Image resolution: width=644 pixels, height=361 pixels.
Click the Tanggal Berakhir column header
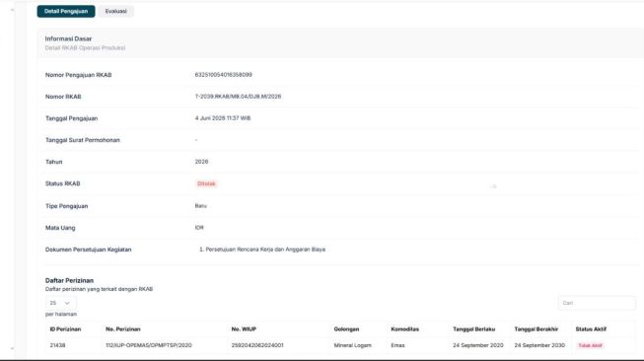point(536,329)
